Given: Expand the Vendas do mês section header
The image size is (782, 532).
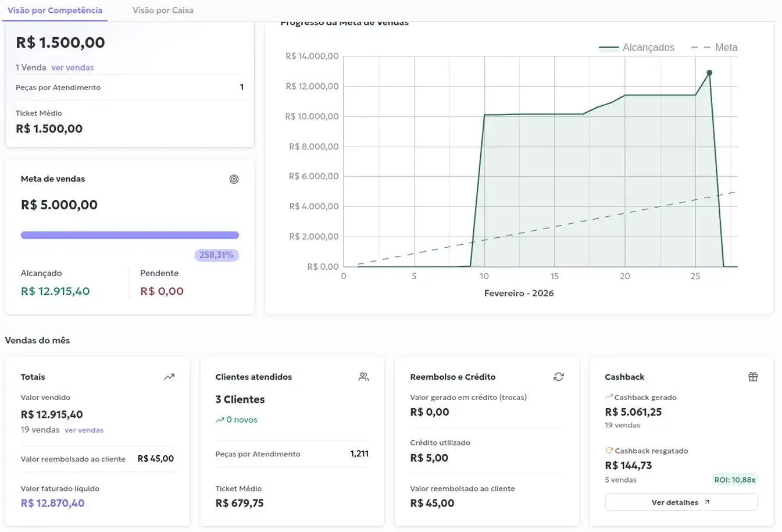Looking at the screenshot, I should coord(37,340).
